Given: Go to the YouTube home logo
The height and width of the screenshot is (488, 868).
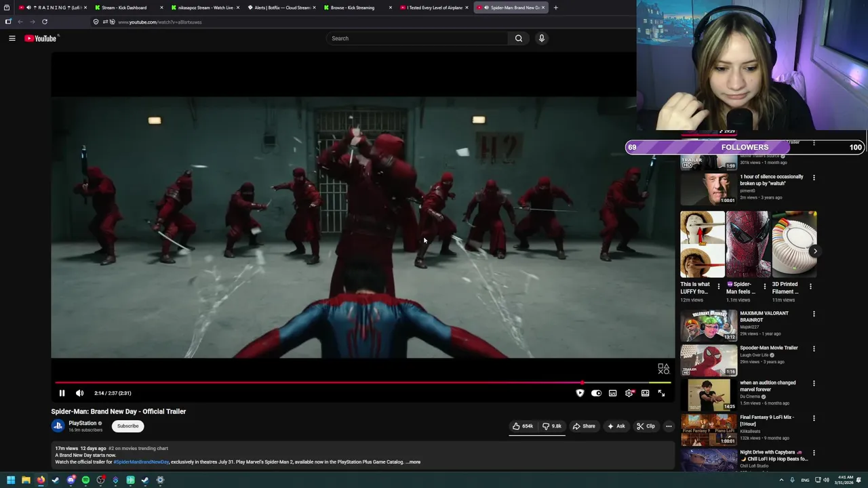Looking at the screenshot, I should coord(41,39).
